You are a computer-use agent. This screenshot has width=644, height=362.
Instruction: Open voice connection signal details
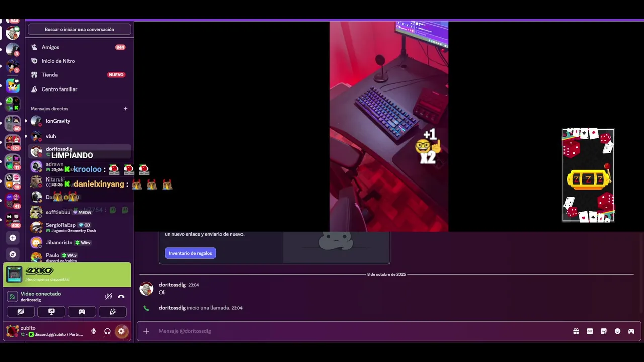point(12,296)
